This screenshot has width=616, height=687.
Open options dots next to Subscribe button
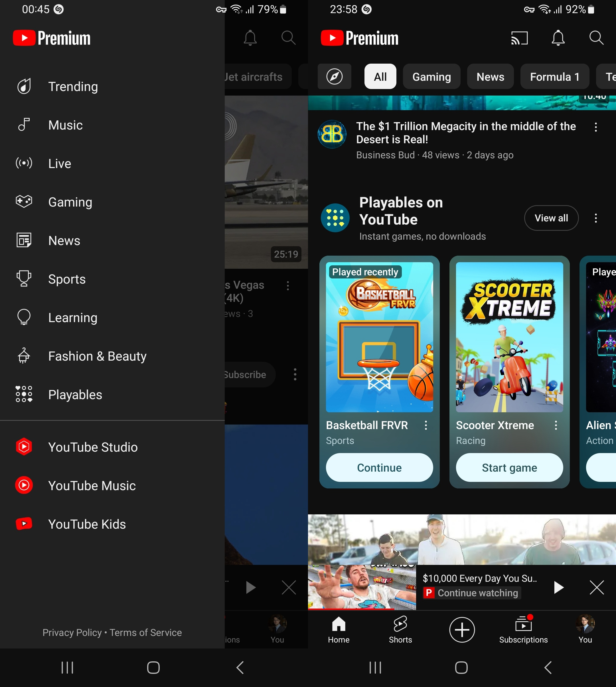click(295, 375)
